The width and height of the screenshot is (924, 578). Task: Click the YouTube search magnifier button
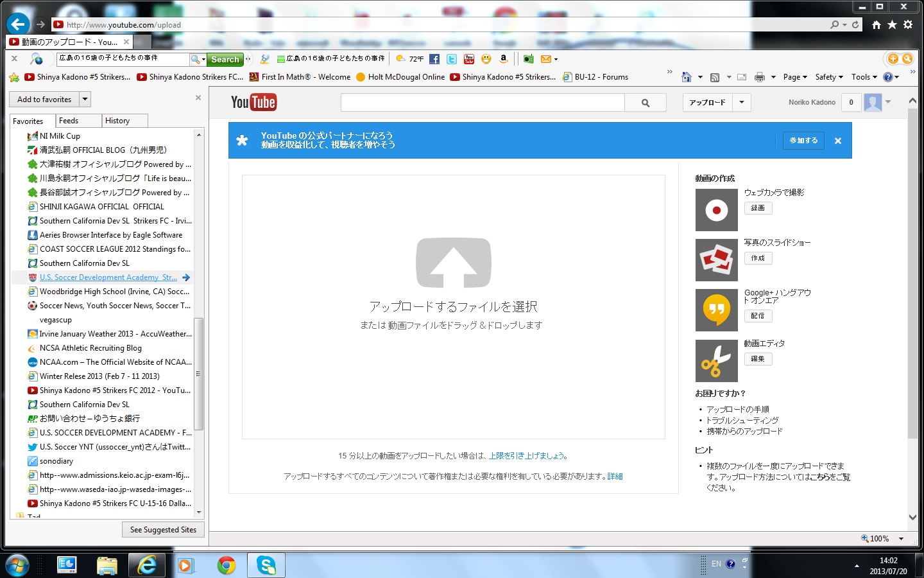pyautogui.click(x=646, y=103)
